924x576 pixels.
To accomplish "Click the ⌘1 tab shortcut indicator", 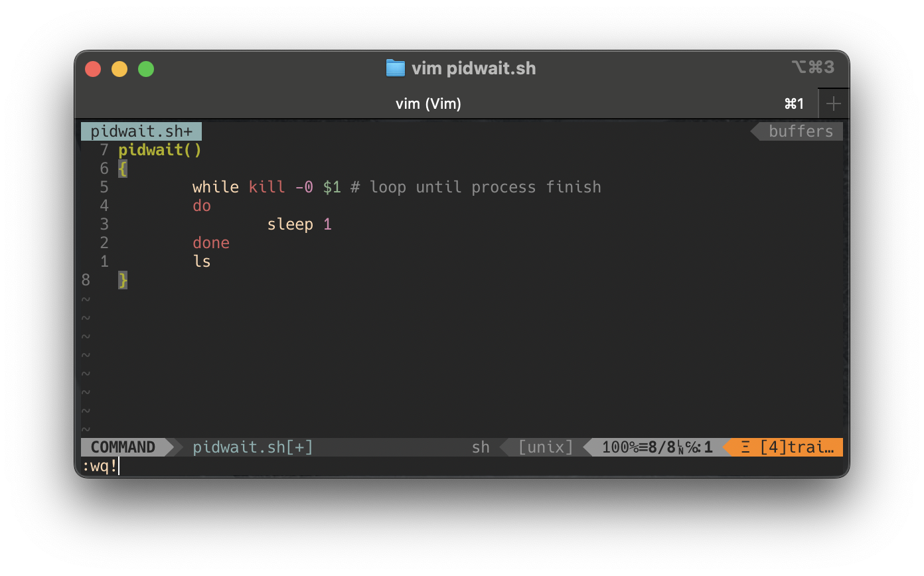I will tap(794, 104).
